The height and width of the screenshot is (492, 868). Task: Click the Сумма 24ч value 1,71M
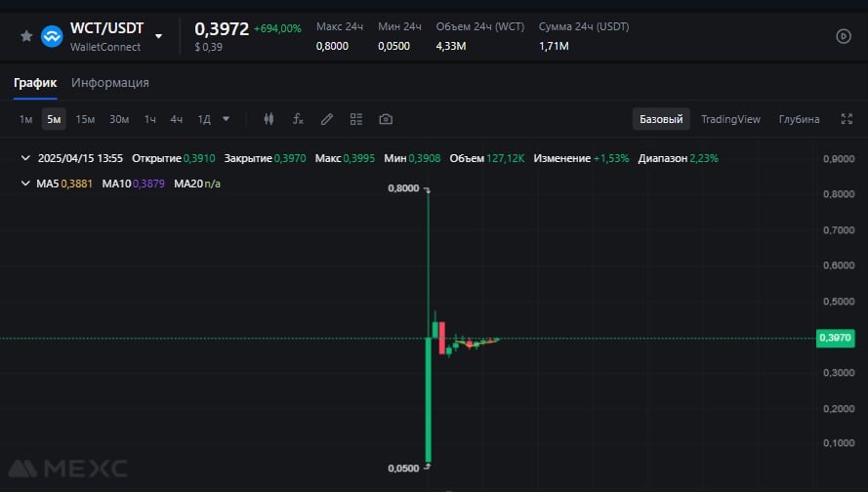click(x=554, y=47)
